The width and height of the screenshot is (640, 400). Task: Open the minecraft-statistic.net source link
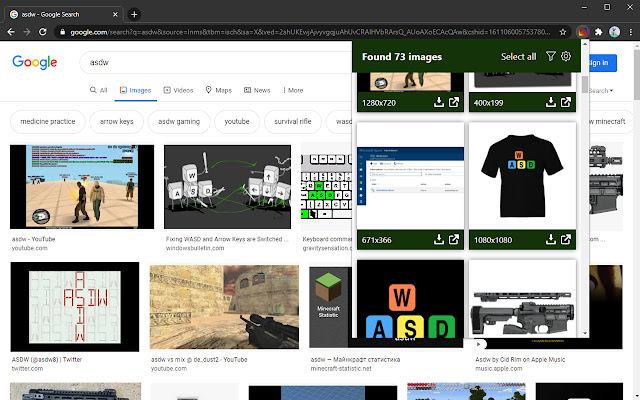(x=341, y=369)
